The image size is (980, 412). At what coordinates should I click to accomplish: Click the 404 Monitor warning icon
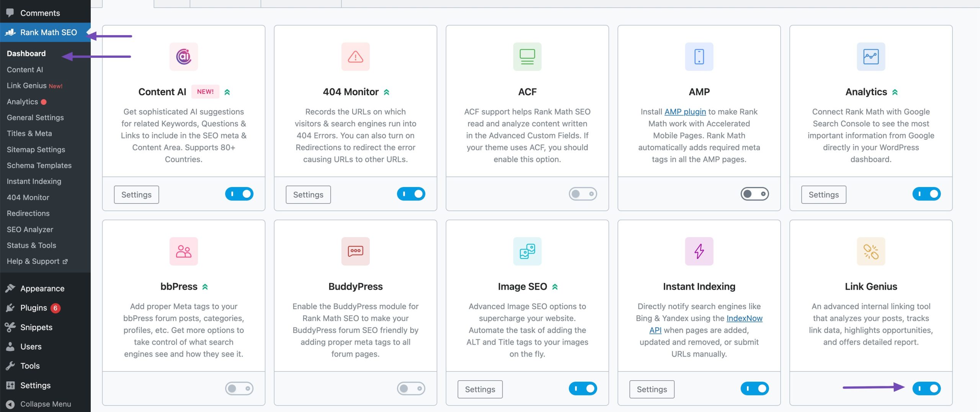(x=355, y=56)
